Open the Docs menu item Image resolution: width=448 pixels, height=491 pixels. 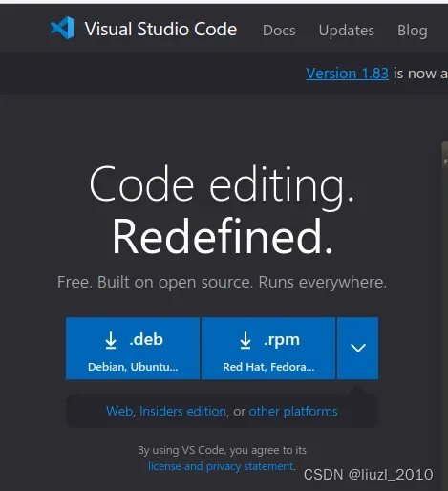279,31
